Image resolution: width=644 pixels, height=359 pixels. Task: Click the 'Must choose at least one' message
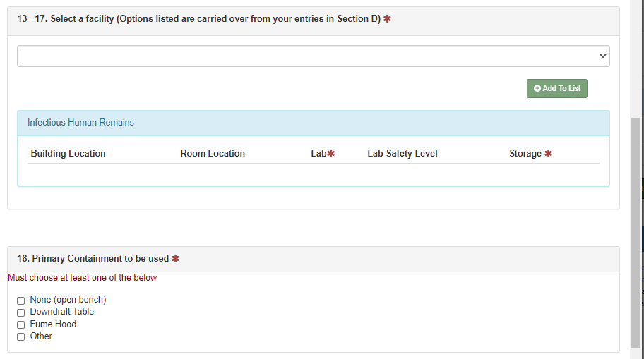coord(83,278)
